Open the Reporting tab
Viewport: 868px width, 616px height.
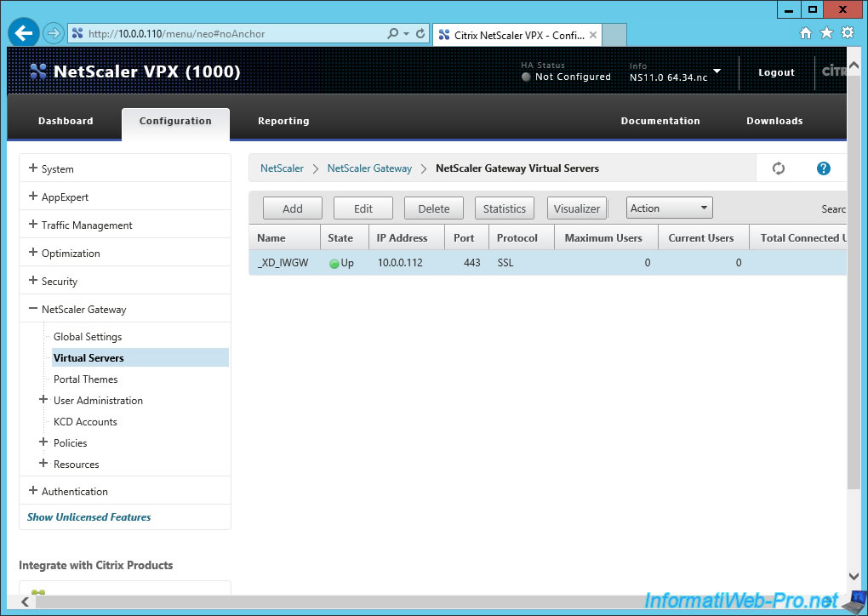click(x=283, y=121)
